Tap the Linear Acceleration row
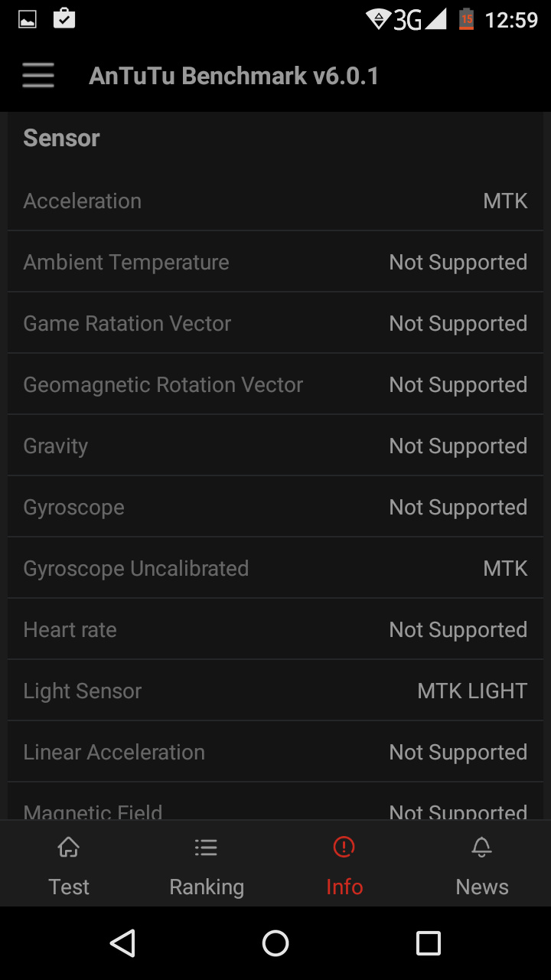The image size is (551, 980). [x=275, y=752]
